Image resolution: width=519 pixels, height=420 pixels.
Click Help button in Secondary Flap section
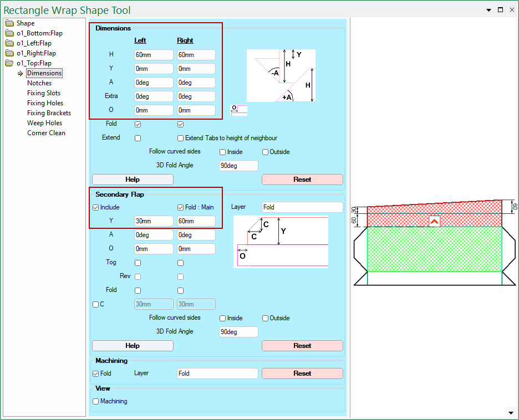coord(133,346)
